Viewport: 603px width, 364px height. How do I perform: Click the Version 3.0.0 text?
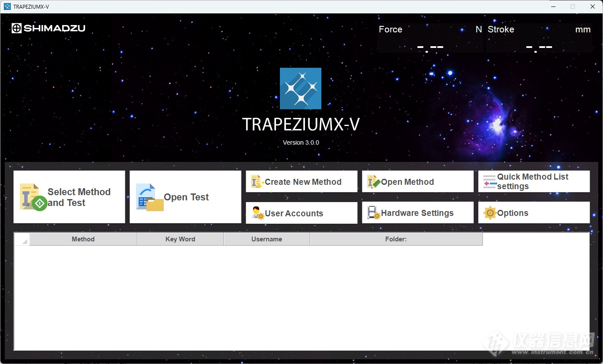click(301, 142)
